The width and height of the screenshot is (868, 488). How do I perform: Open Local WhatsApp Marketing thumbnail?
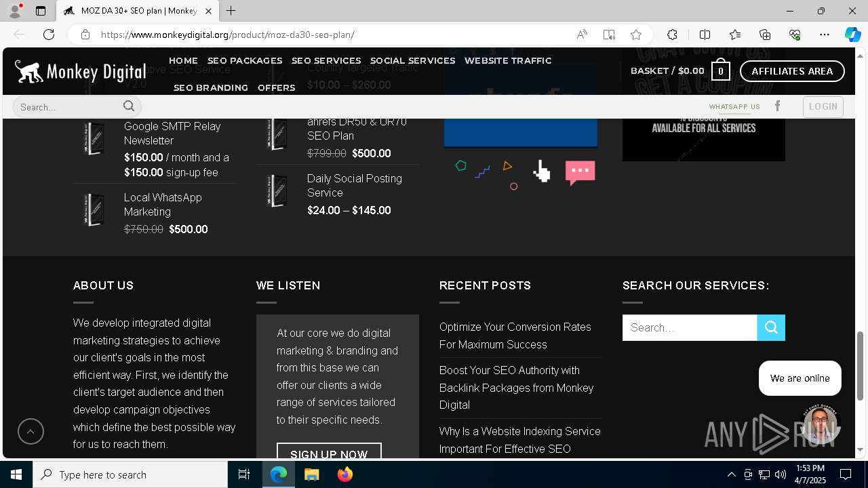click(x=94, y=209)
